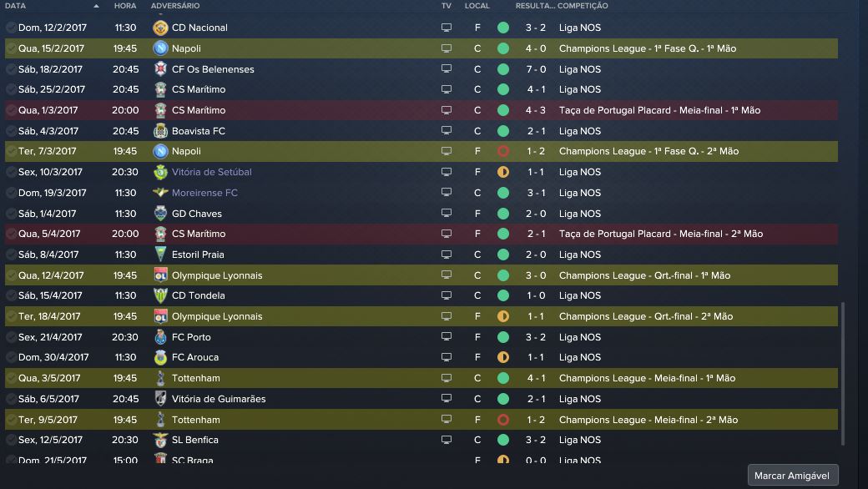Toggle the checkmark beside Sex, 21/4/2017
Viewport: 868px width, 489px height.
(x=11, y=337)
